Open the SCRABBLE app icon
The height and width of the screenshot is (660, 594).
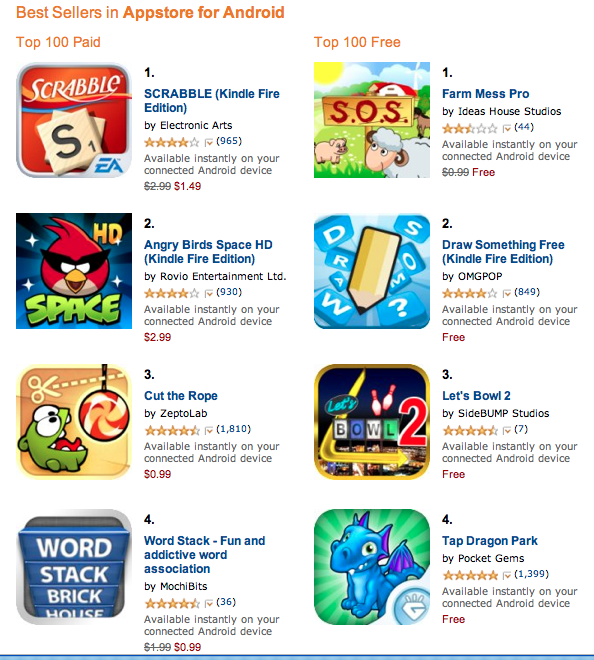(74, 120)
